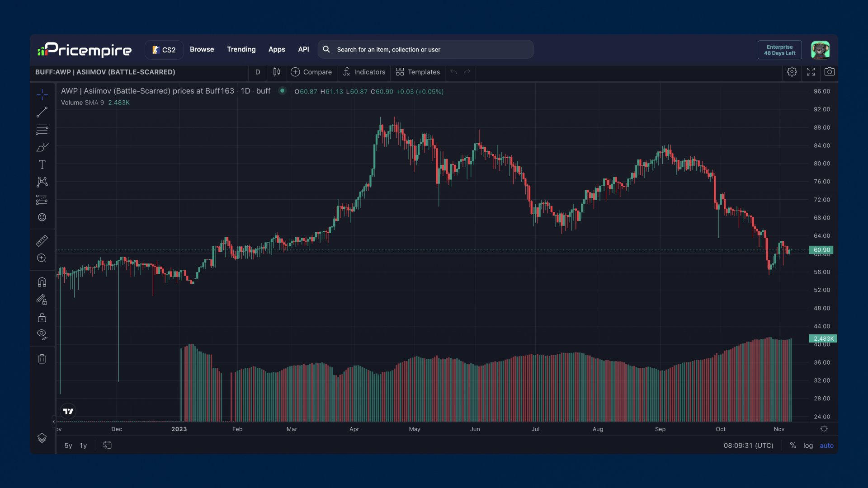Toggle stay in drawing mode
The height and width of the screenshot is (488, 868).
coord(42,300)
